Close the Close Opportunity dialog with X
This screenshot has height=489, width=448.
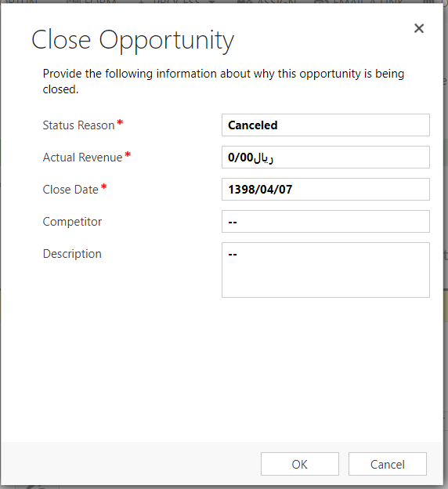[x=419, y=28]
